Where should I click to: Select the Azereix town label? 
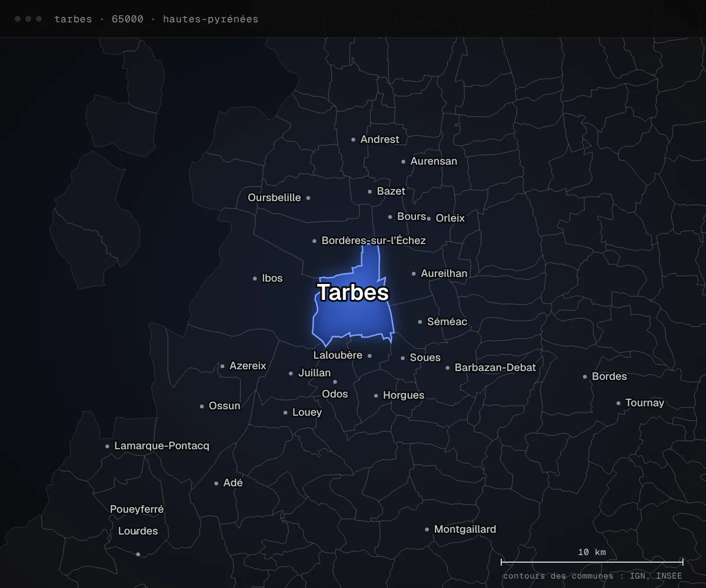(x=248, y=366)
